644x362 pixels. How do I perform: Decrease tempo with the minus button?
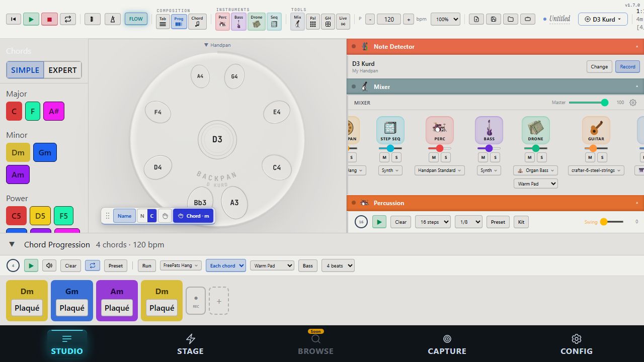[370, 19]
